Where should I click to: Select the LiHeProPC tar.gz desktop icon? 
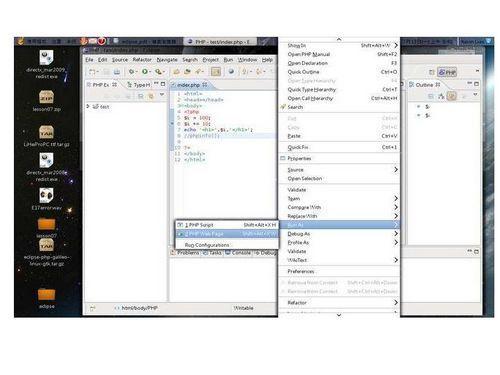pos(46,136)
